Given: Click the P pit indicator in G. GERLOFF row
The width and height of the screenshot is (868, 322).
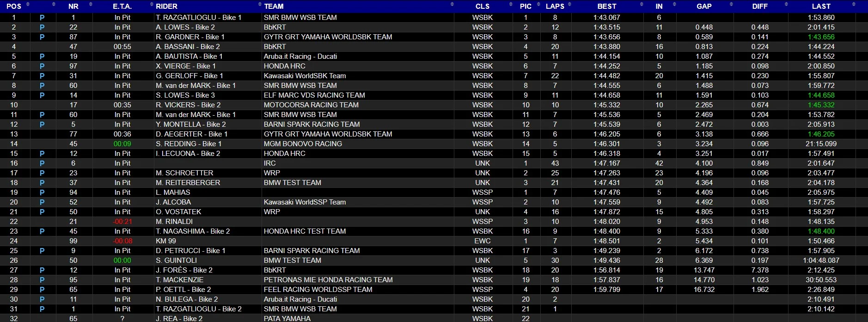Looking at the screenshot, I should click(42, 76).
